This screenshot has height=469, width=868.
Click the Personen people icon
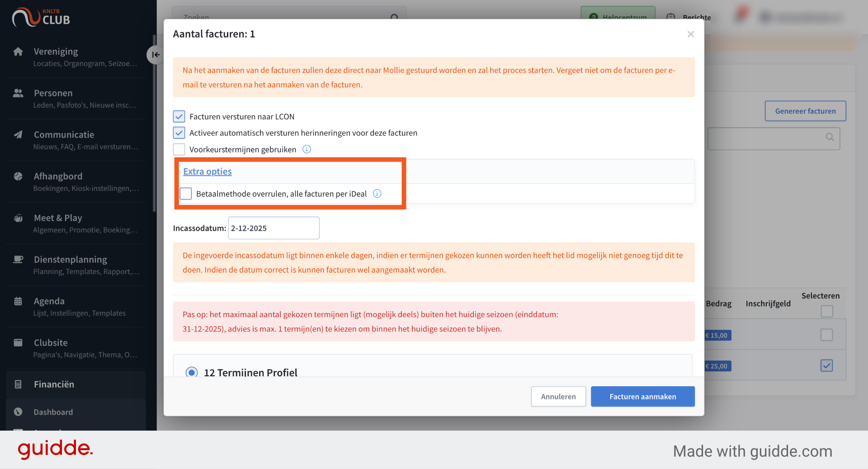click(18, 93)
